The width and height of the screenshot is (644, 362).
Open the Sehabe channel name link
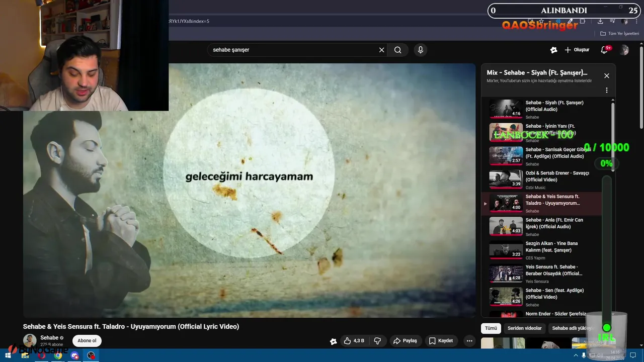[49, 338]
